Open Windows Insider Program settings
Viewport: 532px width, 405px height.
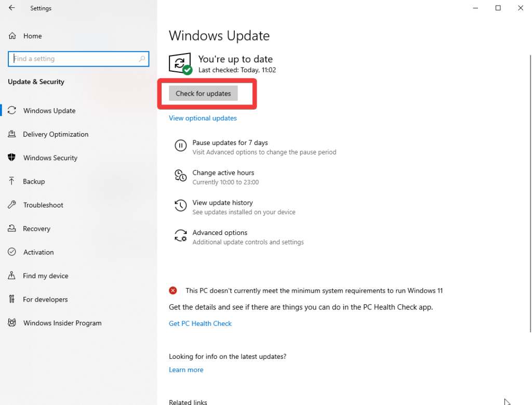pos(62,323)
